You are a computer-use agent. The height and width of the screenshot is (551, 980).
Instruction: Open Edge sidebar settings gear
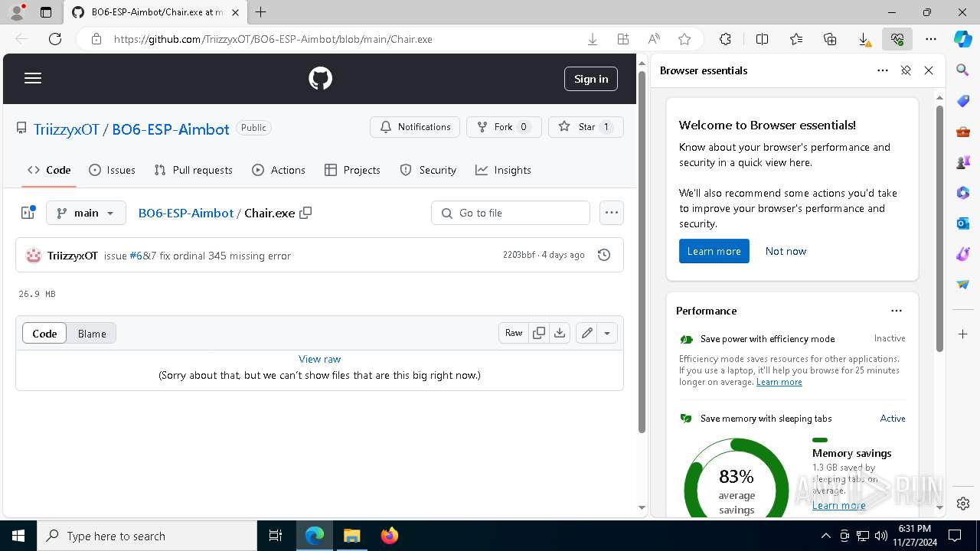[x=963, y=504]
